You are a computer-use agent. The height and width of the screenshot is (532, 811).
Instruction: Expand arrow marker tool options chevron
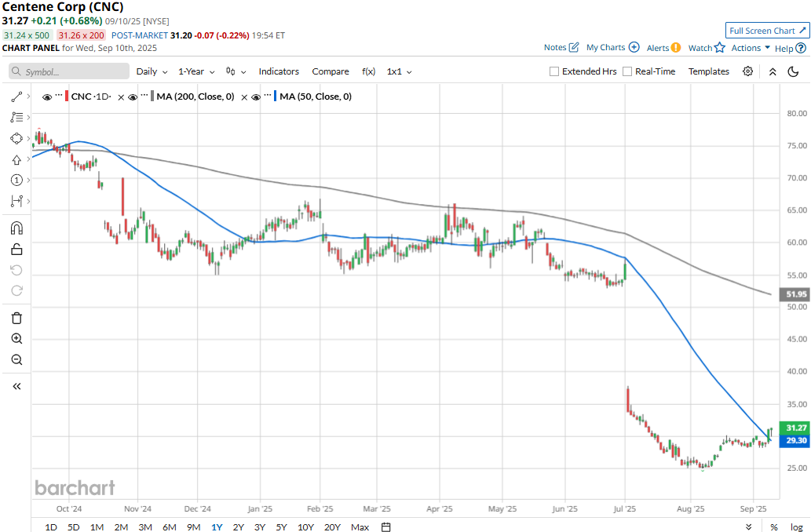28,159
